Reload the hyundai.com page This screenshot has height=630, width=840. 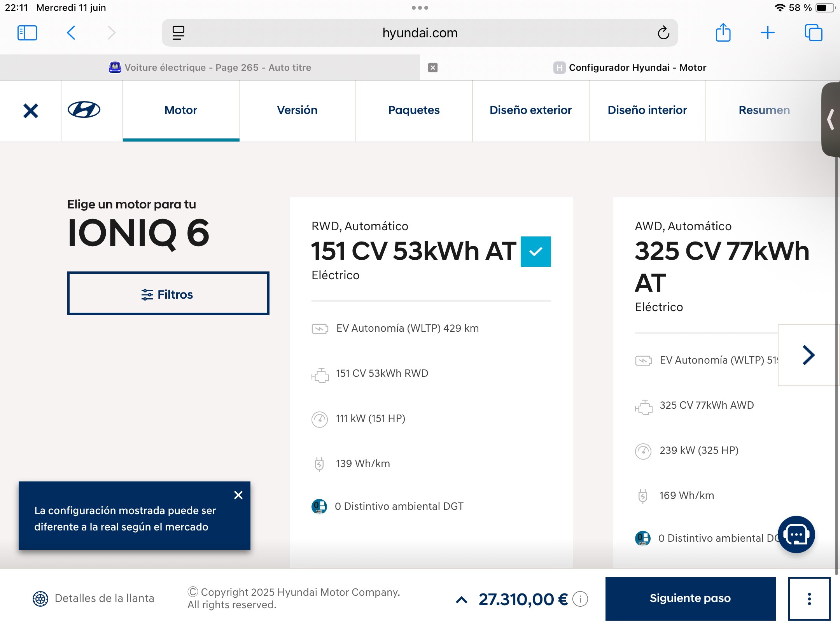(663, 33)
